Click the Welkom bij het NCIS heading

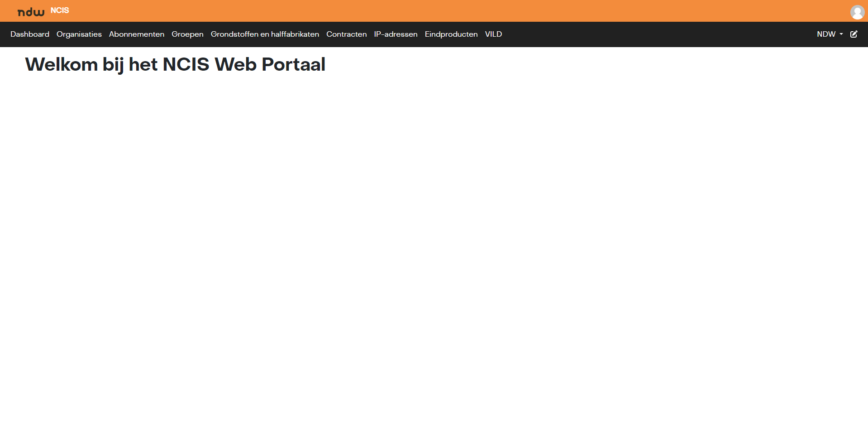(x=175, y=64)
